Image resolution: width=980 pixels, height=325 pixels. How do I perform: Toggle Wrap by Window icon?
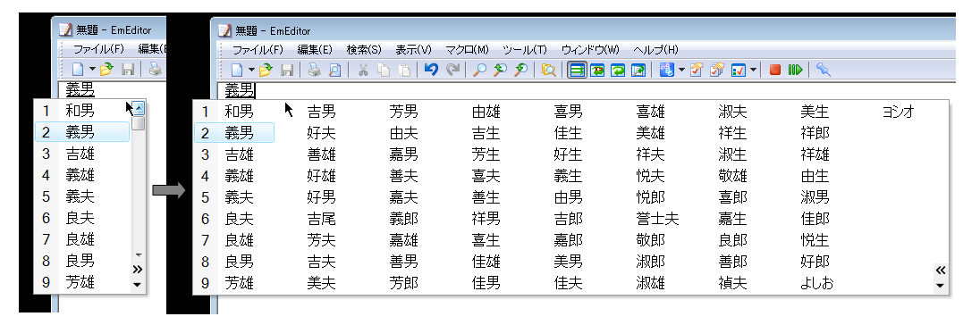618,70
